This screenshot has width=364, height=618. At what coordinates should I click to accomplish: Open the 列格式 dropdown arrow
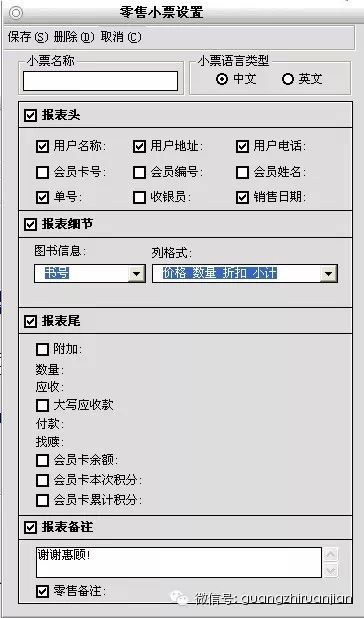329,274
